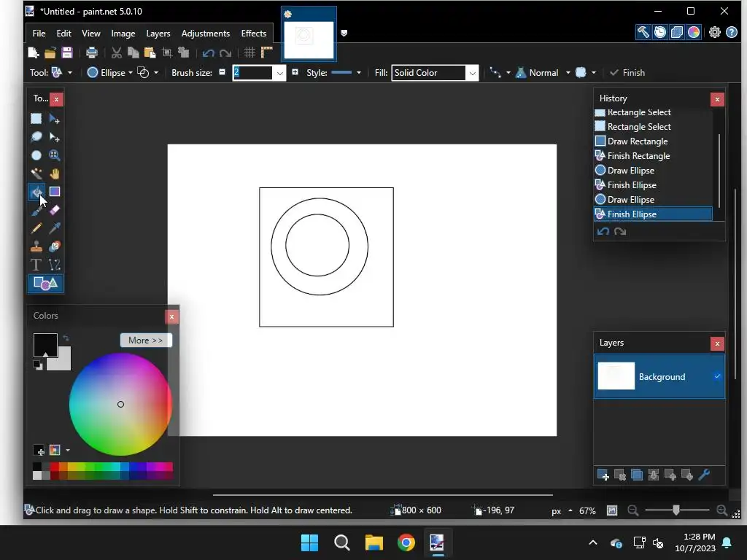Open the Layers menu

pyautogui.click(x=158, y=34)
